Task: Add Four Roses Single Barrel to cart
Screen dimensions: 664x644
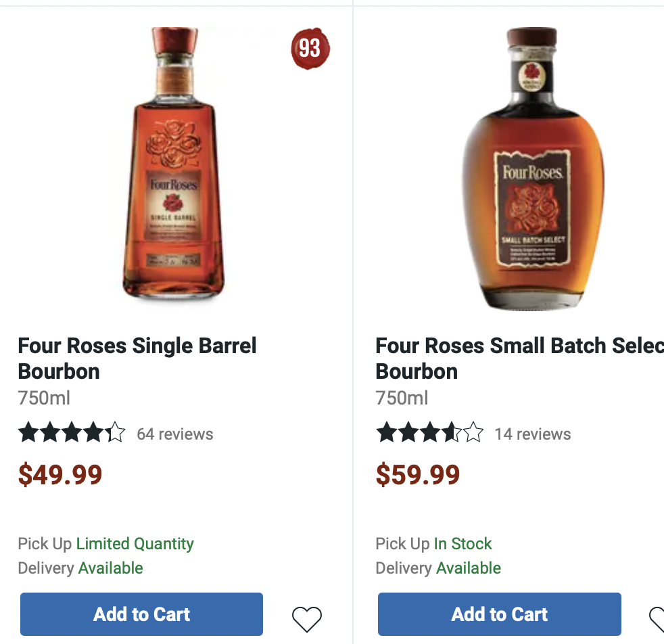Action: (141, 614)
